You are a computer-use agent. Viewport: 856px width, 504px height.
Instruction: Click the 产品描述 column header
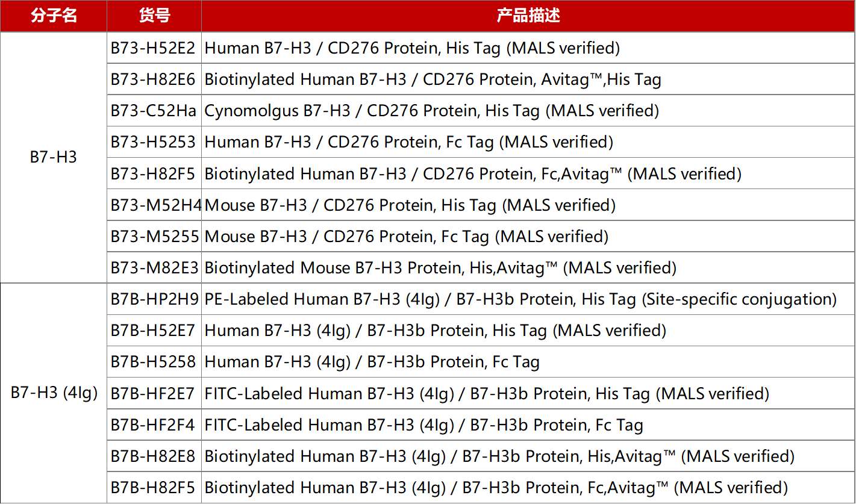click(528, 16)
